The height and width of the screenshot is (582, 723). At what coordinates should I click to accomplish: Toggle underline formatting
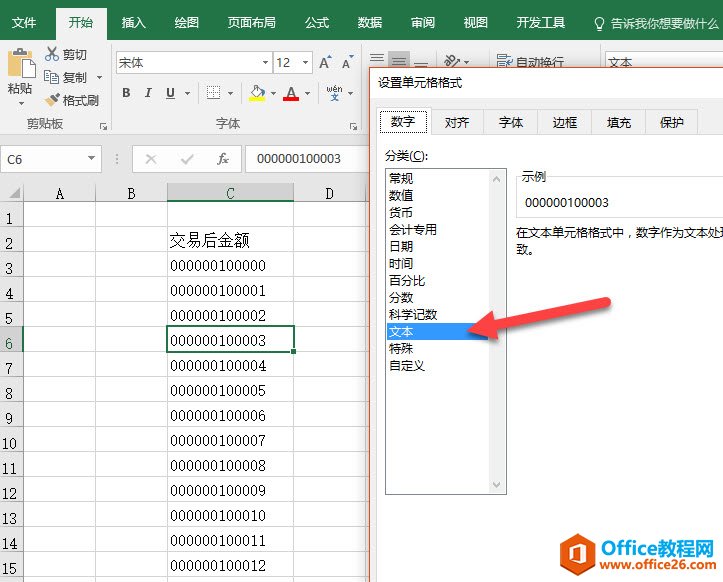tap(170, 93)
